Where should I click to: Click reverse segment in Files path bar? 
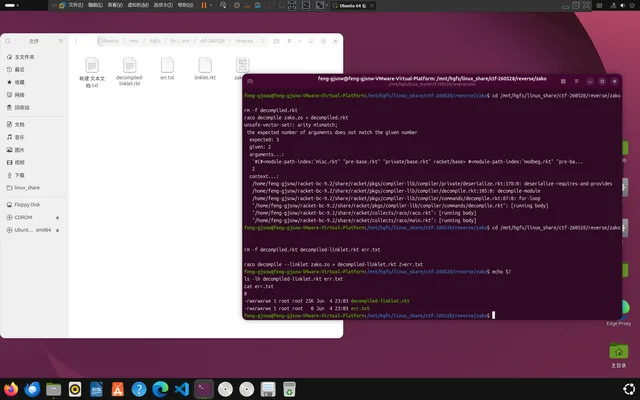244,41
